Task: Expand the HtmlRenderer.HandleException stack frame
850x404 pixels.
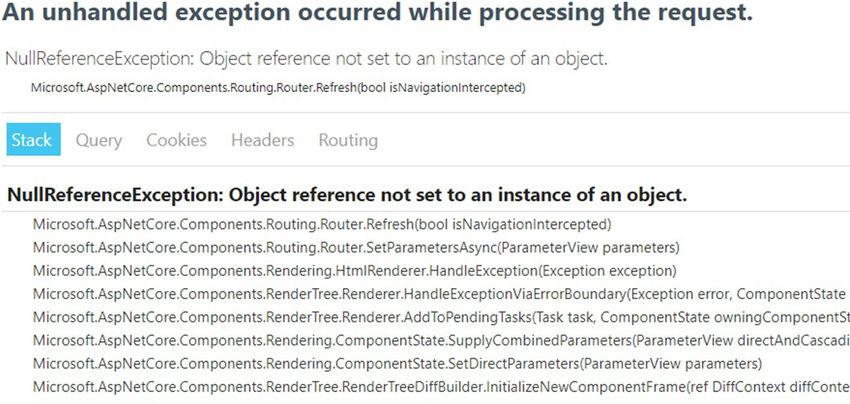Action: 355,271
